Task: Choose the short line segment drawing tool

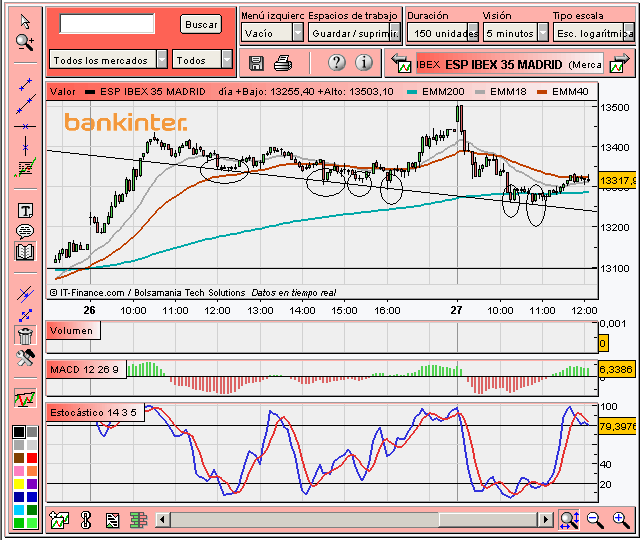Action: (x=25, y=84)
